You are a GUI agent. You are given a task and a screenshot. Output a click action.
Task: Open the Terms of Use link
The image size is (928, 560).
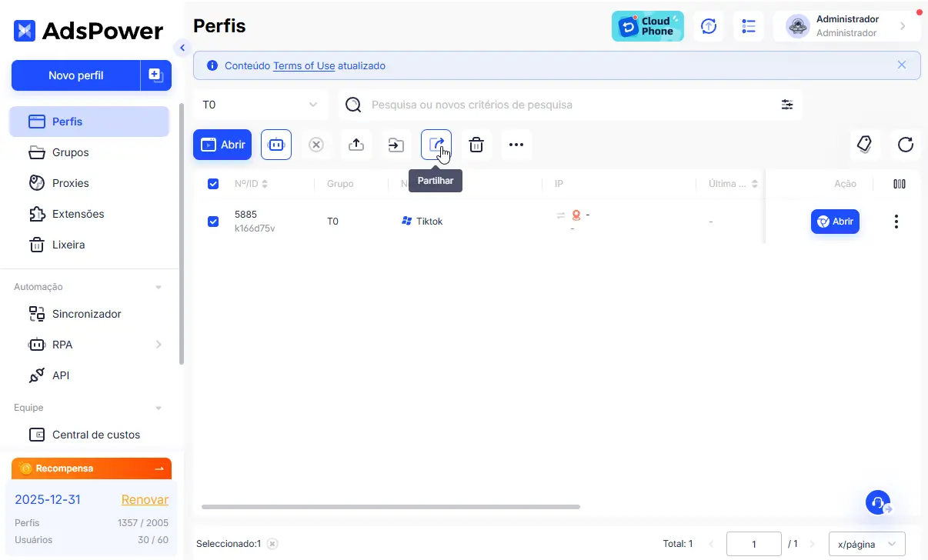(x=304, y=66)
